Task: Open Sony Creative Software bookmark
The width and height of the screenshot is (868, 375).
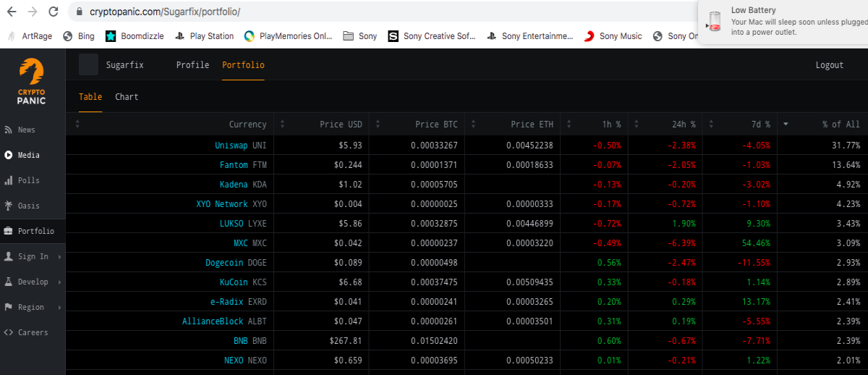Action: (x=432, y=35)
